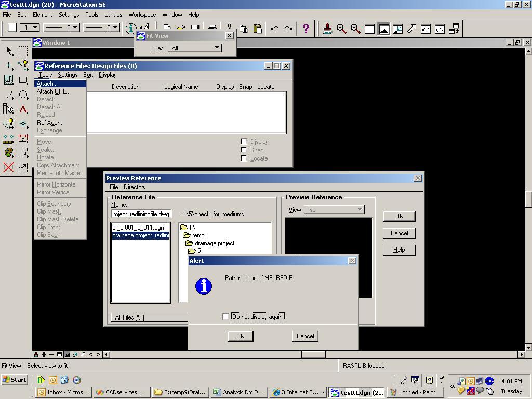Image resolution: width=532 pixels, height=399 pixels.
Task: Check 'Do not display again' in Alert
Action: (225, 316)
